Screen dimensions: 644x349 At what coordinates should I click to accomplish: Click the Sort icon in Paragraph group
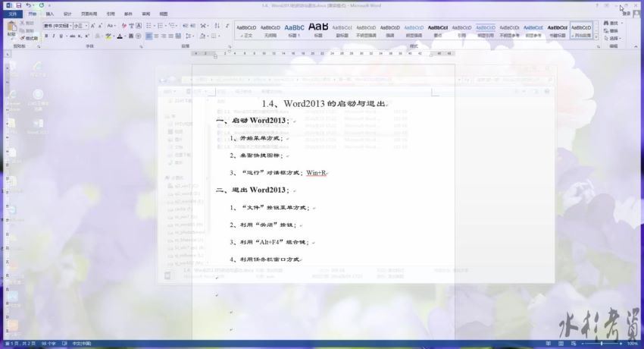coord(217,26)
